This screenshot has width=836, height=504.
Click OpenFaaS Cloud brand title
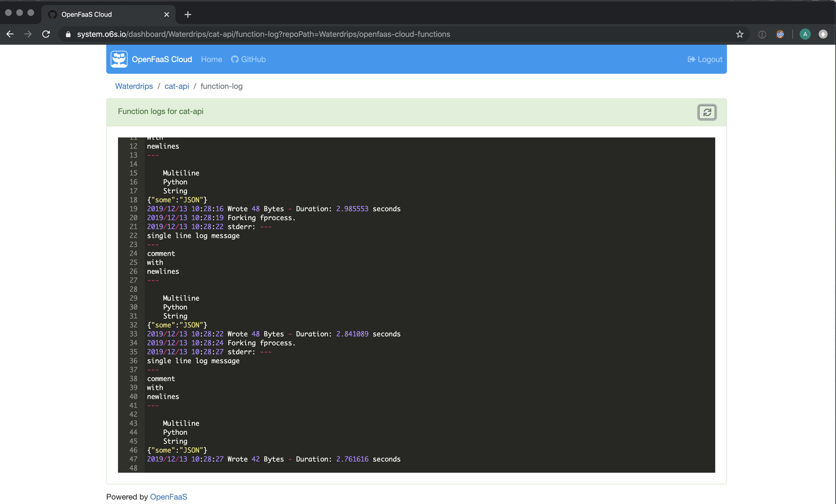(x=162, y=59)
